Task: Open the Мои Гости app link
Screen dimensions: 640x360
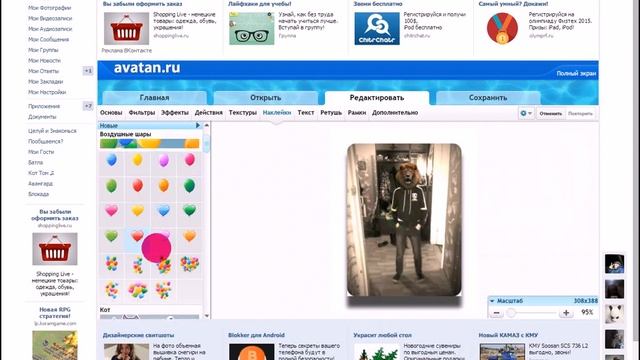Action: click(x=41, y=152)
